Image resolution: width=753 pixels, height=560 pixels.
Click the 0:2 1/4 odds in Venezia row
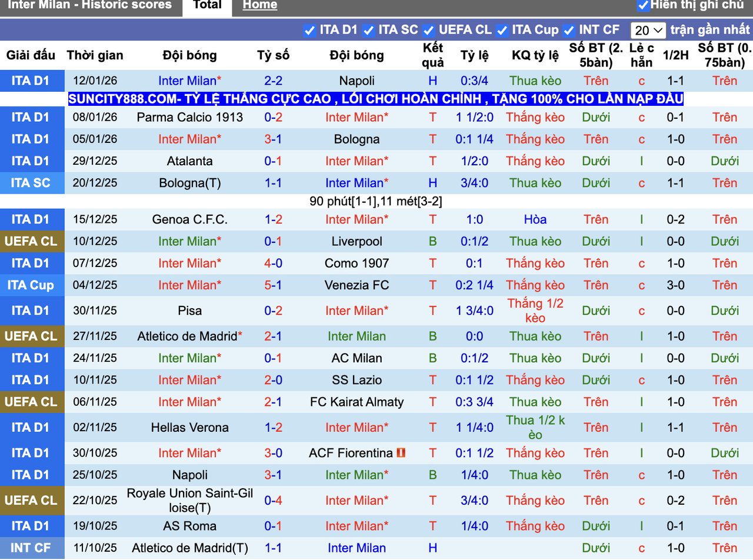pos(475,285)
